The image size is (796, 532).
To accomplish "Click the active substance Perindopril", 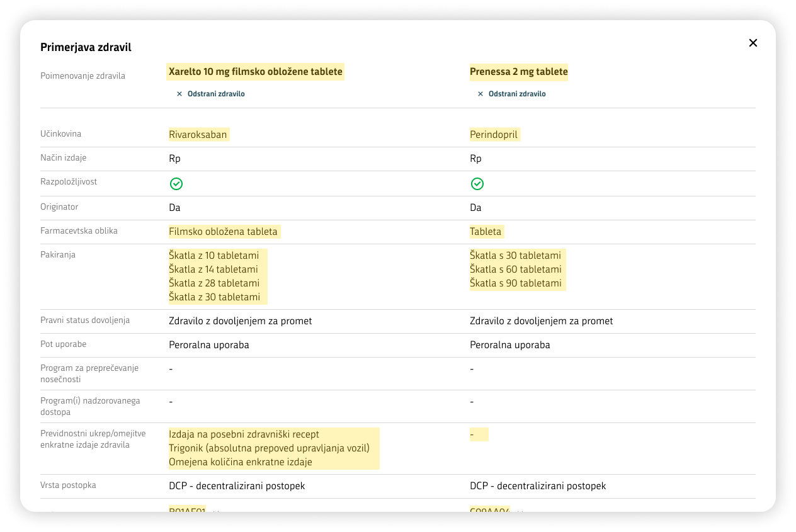I will (495, 135).
